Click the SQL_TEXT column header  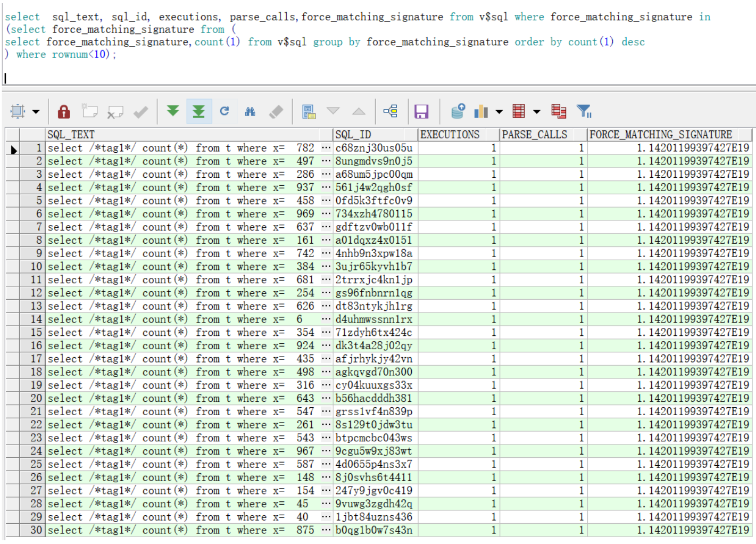pyautogui.click(x=189, y=135)
